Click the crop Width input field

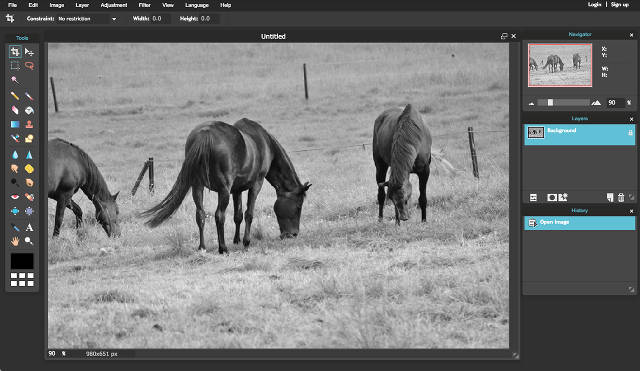160,19
